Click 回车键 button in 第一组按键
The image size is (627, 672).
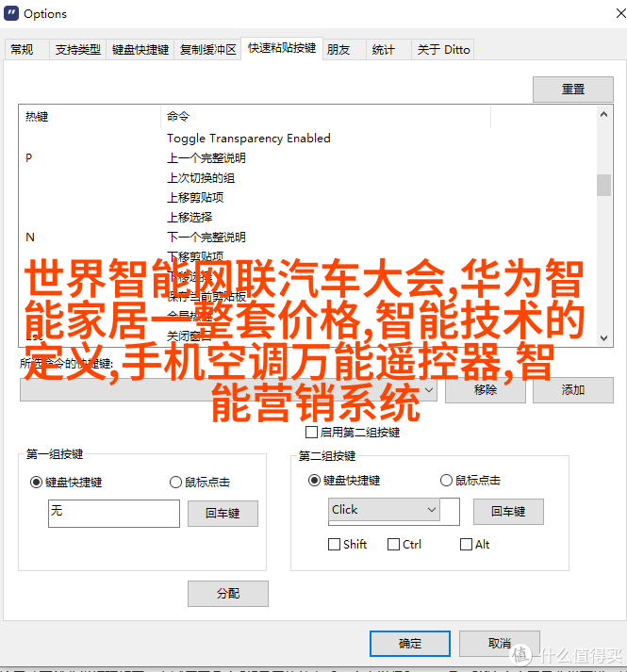pos(223,514)
